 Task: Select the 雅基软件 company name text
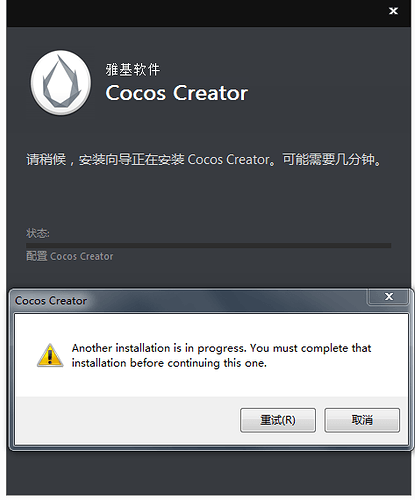pyautogui.click(x=133, y=69)
